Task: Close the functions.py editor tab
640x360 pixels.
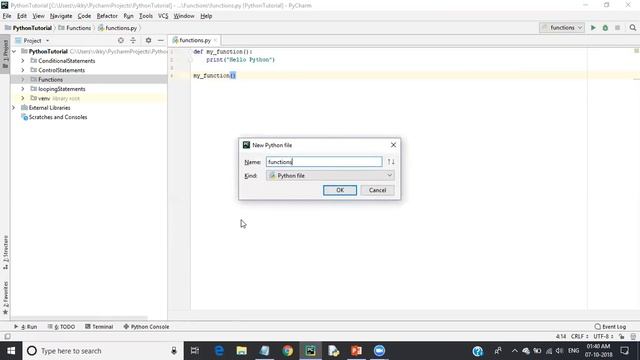Action: (x=216, y=40)
